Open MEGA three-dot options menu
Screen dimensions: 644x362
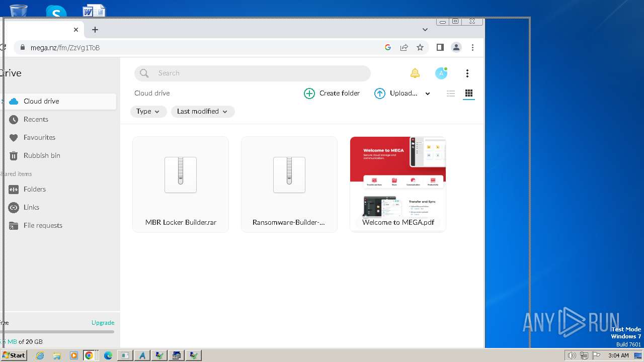tap(467, 73)
